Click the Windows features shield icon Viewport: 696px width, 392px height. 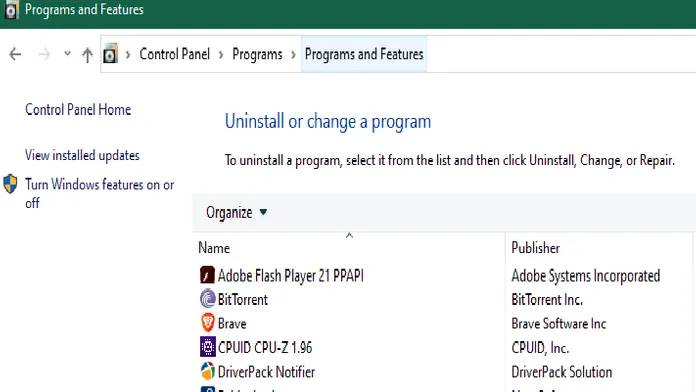point(10,184)
